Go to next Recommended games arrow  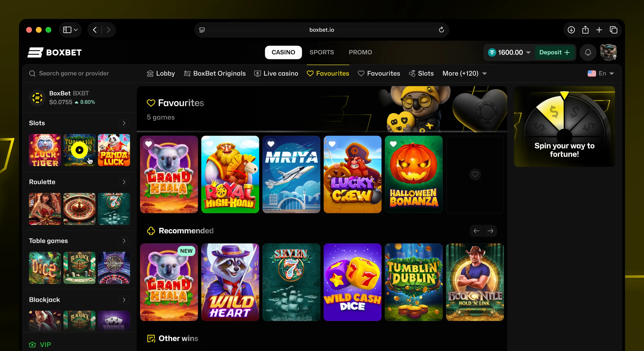click(x=490, y=231)
